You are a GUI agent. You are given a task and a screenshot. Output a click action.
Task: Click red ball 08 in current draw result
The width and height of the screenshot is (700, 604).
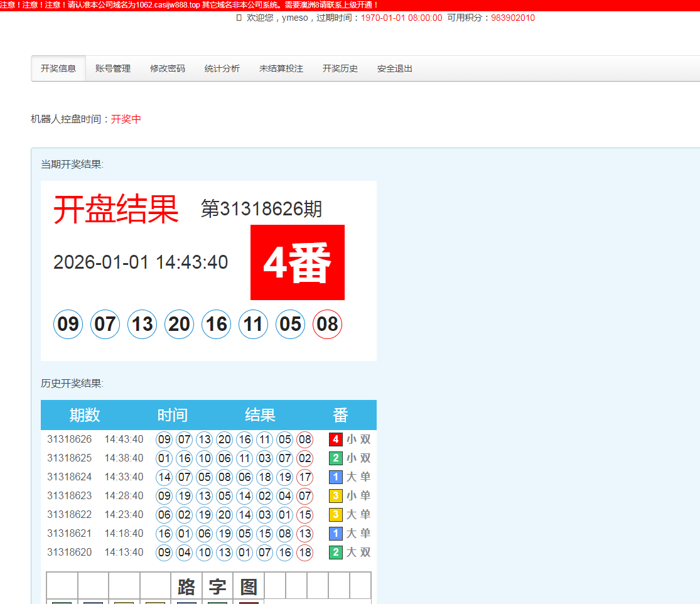(327, 324)
